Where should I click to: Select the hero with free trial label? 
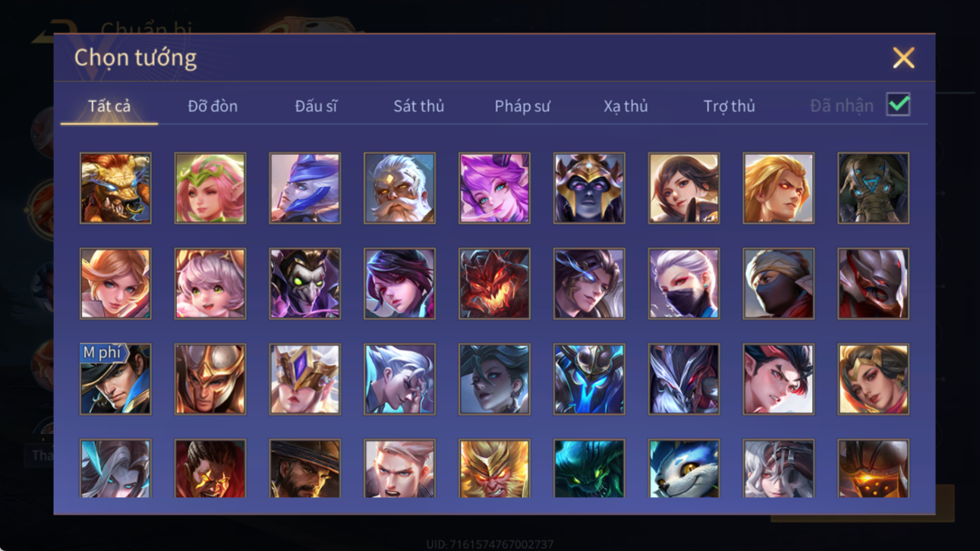click(115, 379)
